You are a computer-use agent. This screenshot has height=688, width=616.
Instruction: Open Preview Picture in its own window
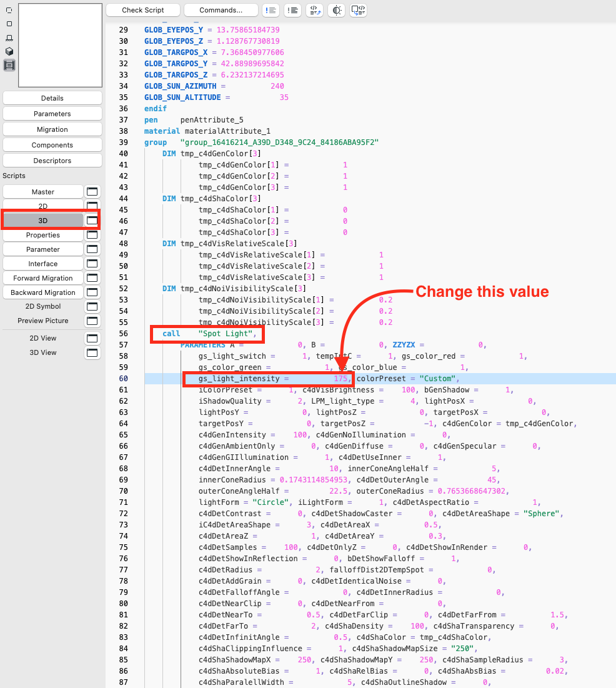pyautogui.click(x=92, y=321)
